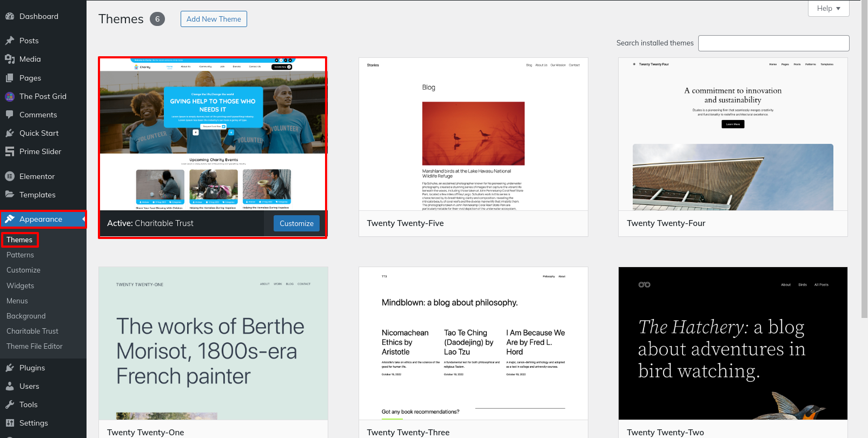Click the Users person icon
The height and width of the screenshot is (438, 868).
tap(10, 386)
